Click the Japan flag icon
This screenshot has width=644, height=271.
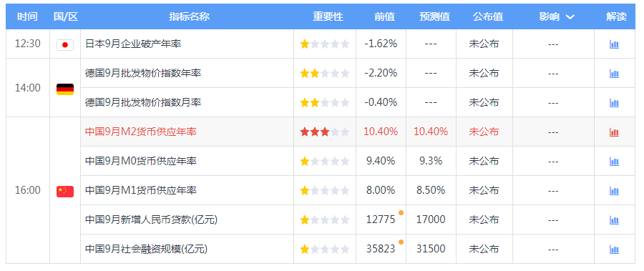tap(65, 45)
